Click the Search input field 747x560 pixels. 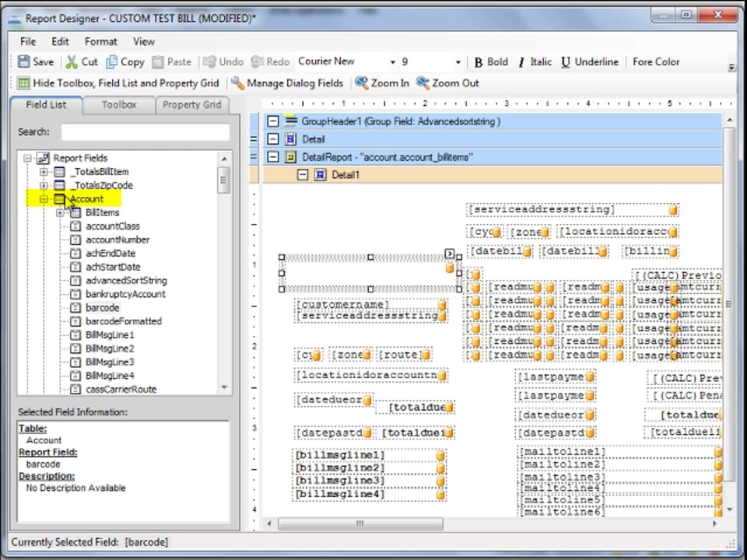(146, 132)
